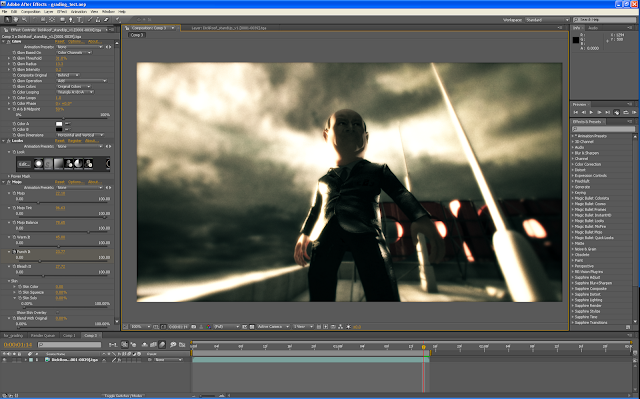This screenshot has width=640, height=399.
Task: Click Options link for Glow effect
Action: (x=76, y=42)
